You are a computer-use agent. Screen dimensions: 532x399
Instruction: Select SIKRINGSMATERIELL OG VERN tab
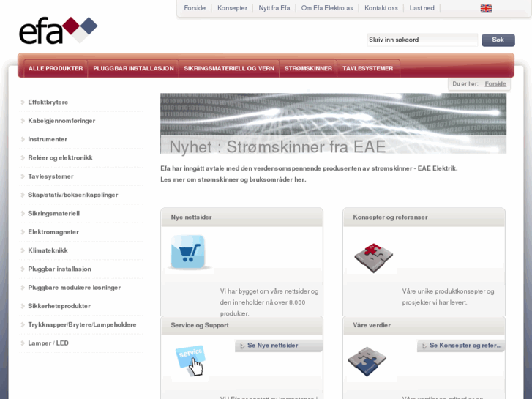pyautogui.click(x=229, y=68)
